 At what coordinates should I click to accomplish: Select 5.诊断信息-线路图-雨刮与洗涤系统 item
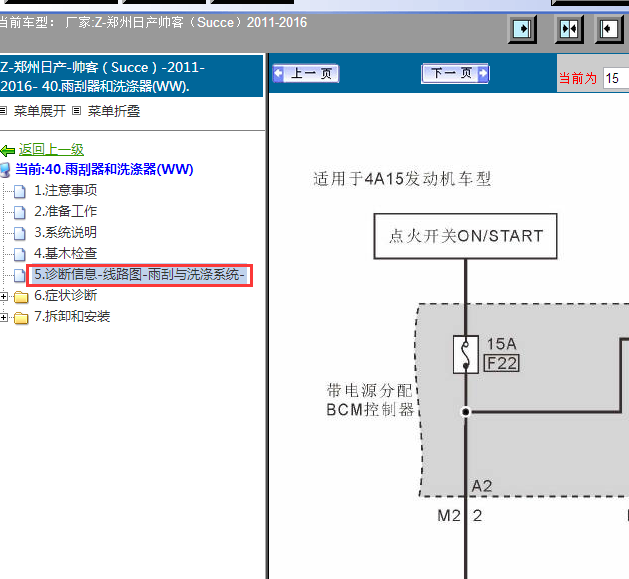[139, 275]
